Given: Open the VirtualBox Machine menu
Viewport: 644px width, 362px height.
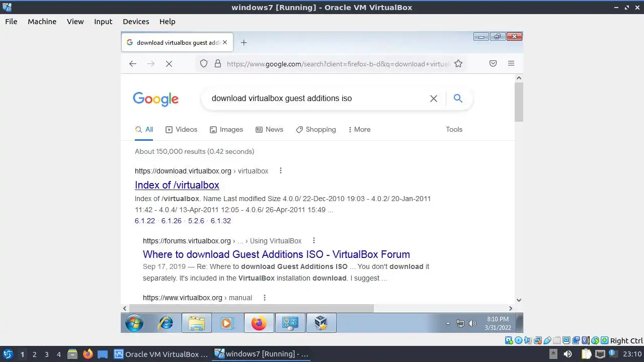Looking at the screenshot, I should pos(42,22).
